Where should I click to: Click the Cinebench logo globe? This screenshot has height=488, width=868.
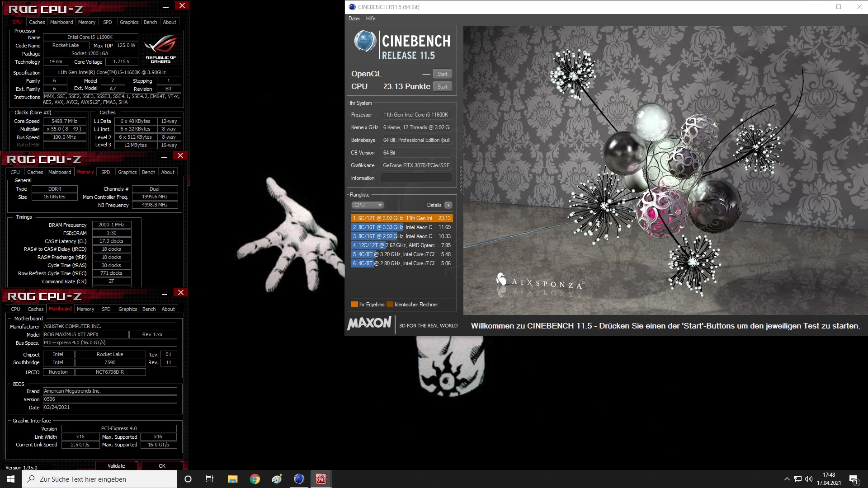(x=365, y=41)
